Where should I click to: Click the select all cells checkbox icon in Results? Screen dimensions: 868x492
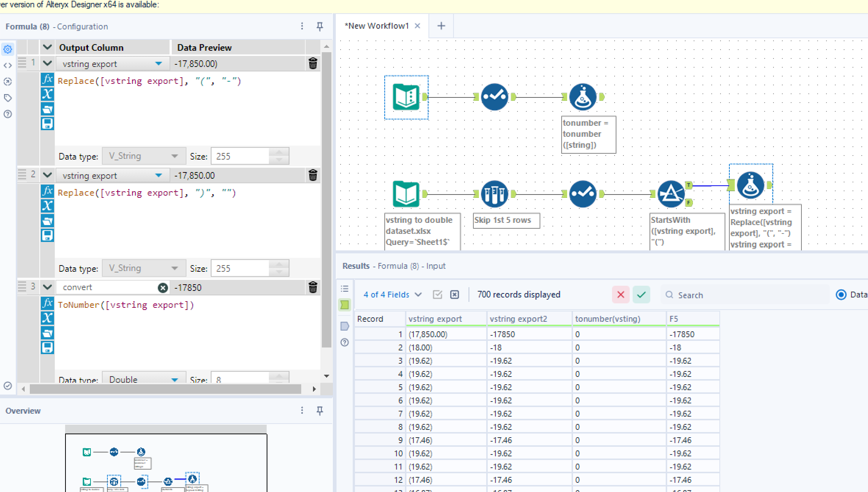point(437,295)
